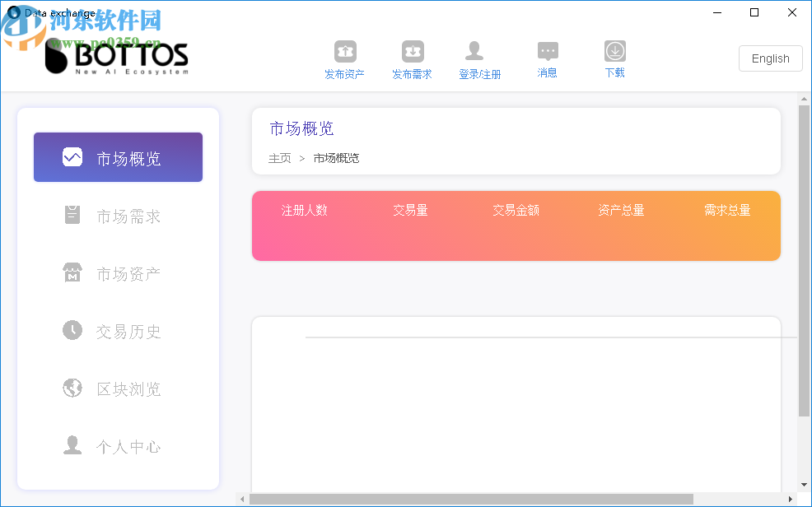Click the 发布资产 upload icon

pyautogui.click(x=344, y=50)
